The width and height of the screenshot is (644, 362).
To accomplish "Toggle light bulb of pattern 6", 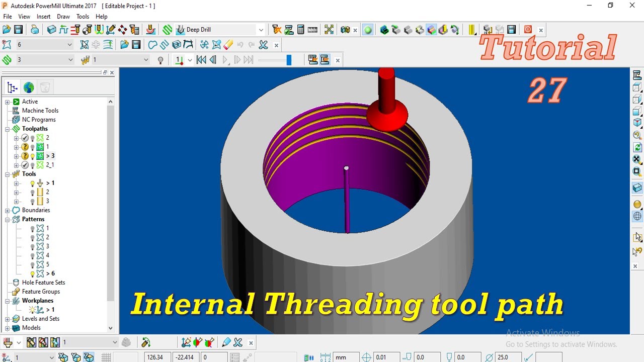I will (x=33, y=274).
